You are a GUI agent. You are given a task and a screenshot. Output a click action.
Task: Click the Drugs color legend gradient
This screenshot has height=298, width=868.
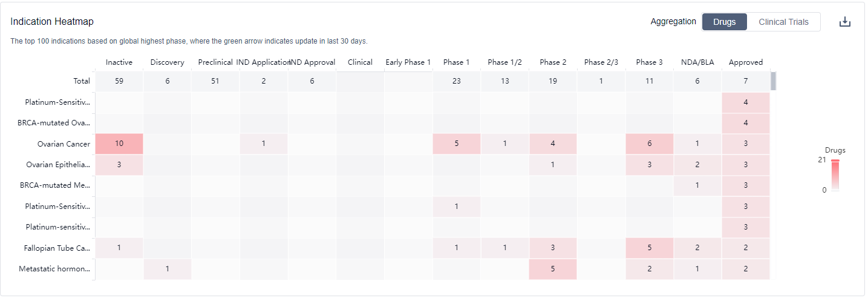click(x=835, y=175)
